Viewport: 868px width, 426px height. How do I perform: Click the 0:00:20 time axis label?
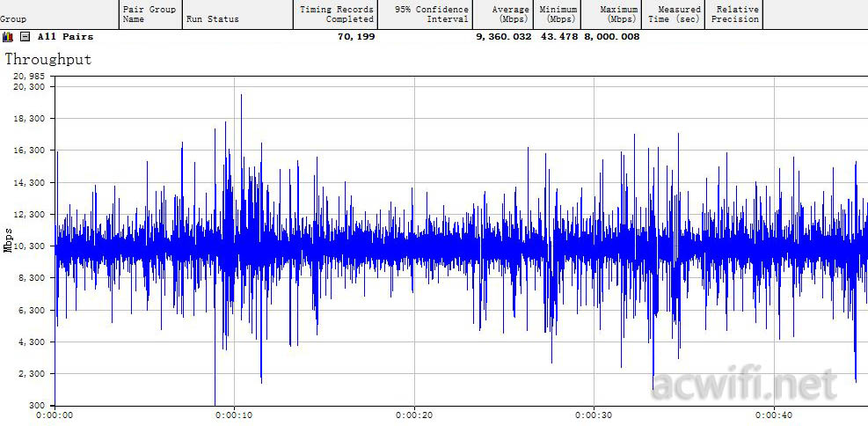414,415
